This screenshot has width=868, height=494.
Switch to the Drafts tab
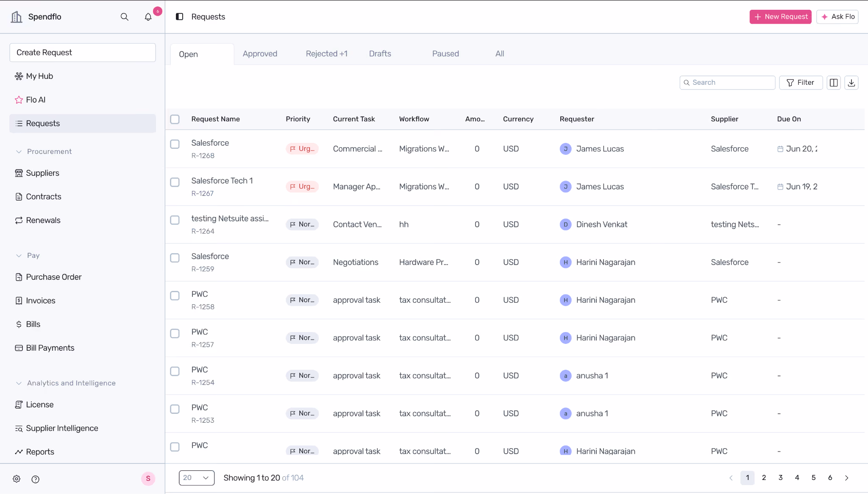click(x=380, y=54)
